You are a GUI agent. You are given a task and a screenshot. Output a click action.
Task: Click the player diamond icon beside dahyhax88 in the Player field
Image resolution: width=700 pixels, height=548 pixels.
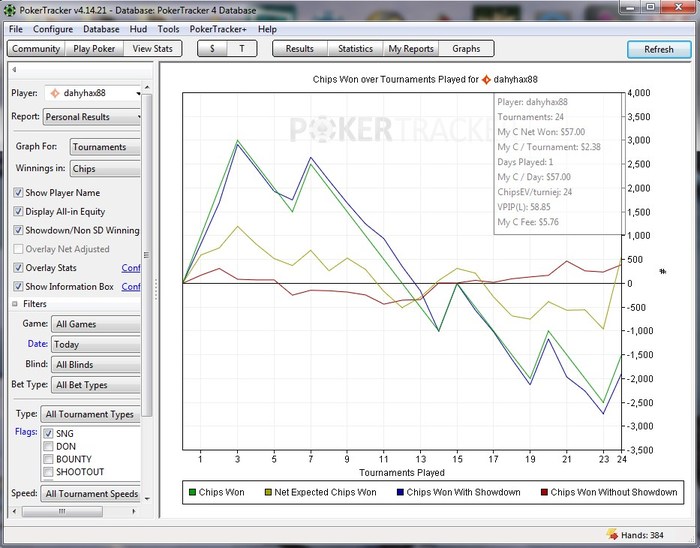(x=55, y=93)
